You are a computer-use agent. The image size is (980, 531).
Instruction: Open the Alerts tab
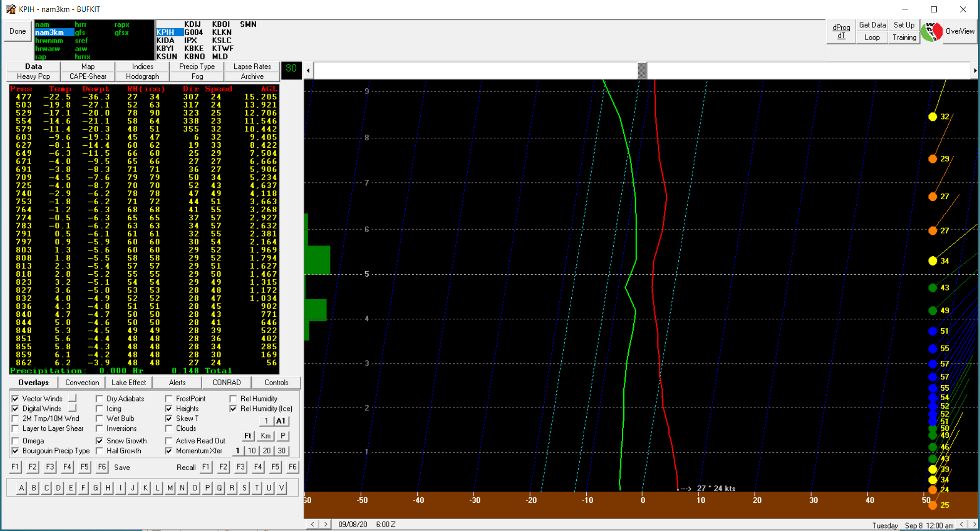click(x=177, y=383)
